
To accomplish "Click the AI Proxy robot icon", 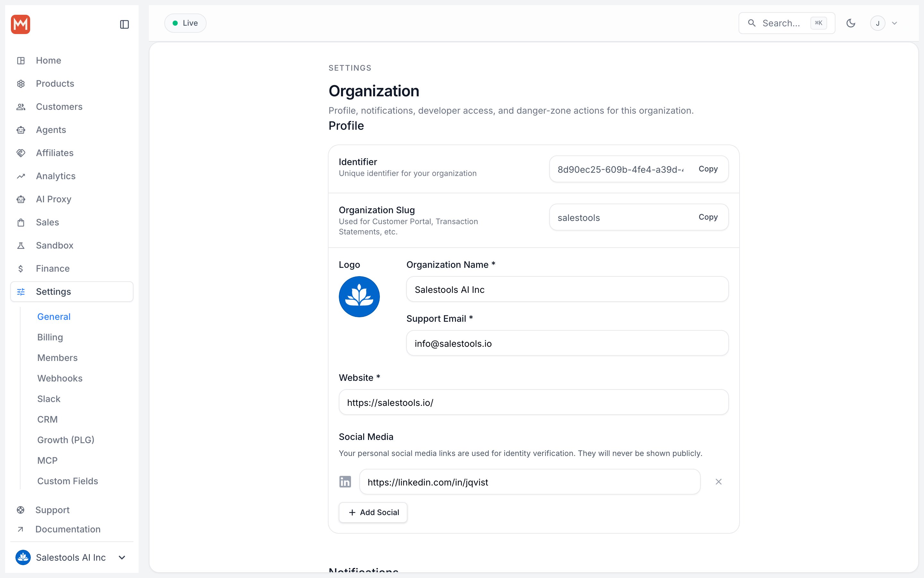I will [x=21, y=199].
